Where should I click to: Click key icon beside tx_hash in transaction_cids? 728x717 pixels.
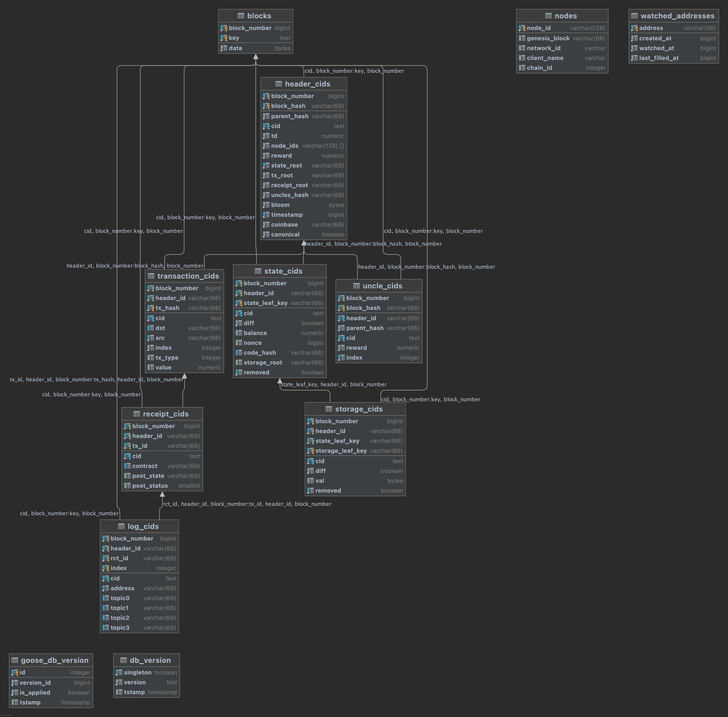click(x=151, y=308)
